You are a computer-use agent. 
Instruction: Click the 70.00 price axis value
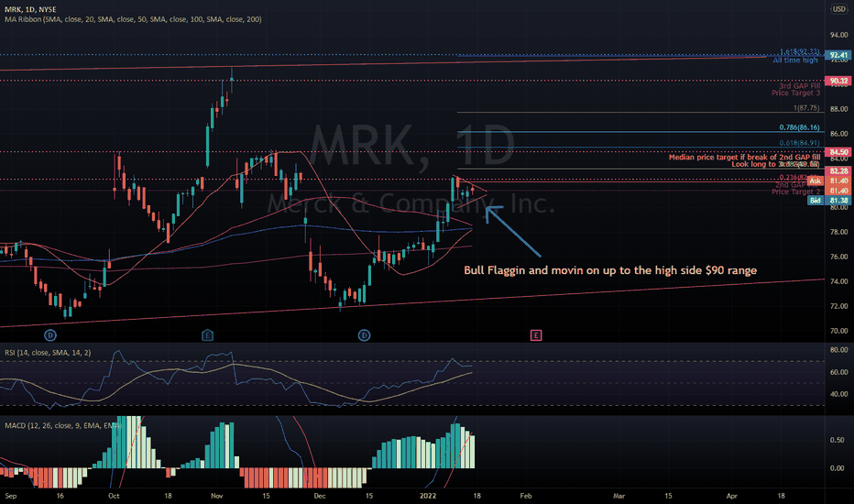point(838,331)
